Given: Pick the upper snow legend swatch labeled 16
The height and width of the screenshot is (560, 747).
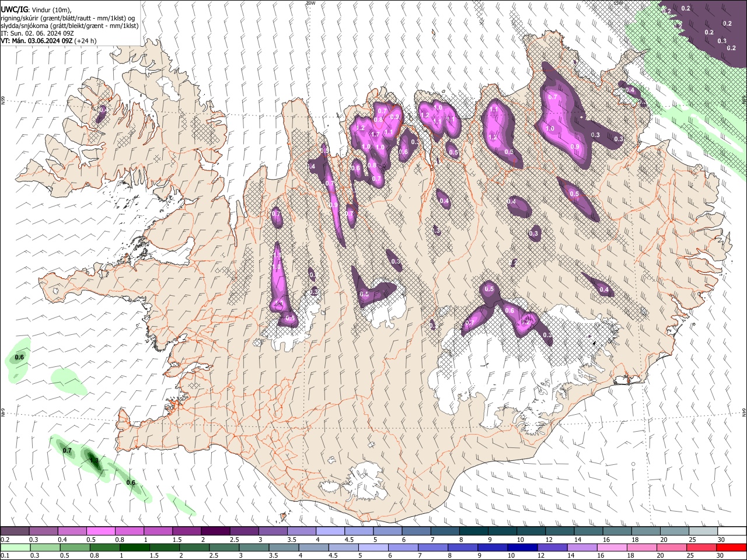Looking at the screenshot, I should coord(616,531).
